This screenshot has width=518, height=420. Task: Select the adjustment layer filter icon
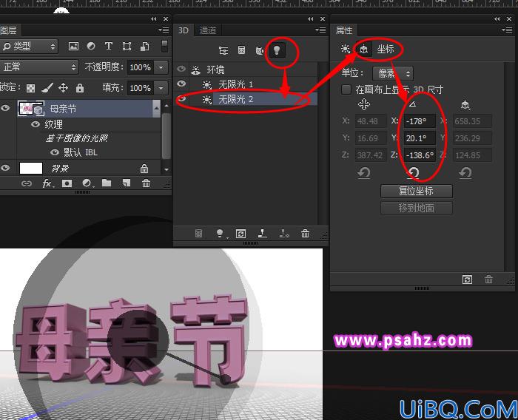click(x=91, y=47)
